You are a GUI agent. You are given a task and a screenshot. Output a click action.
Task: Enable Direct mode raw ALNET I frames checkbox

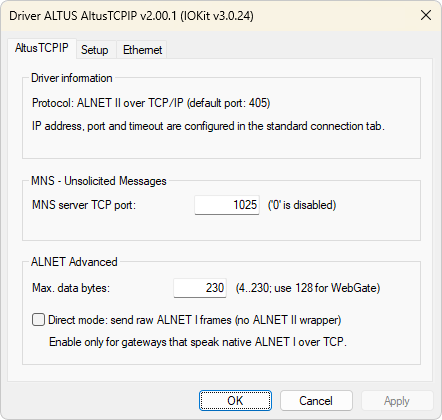(38, 319)
